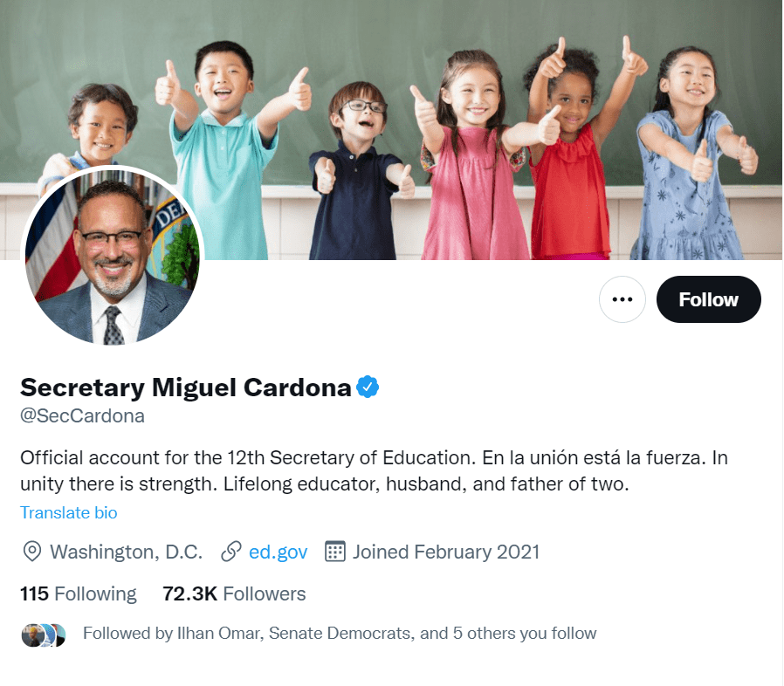The width and height of the screenshot is (784, 686).
Task: Click the calendar joined-date icon
Action: click(334, 552)
